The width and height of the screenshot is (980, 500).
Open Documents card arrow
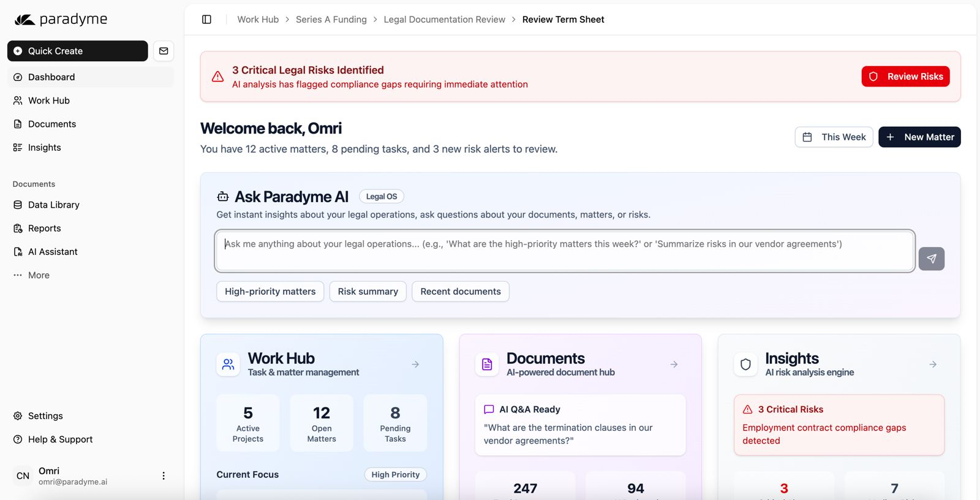pyautogui.click(x=674, y=365)
